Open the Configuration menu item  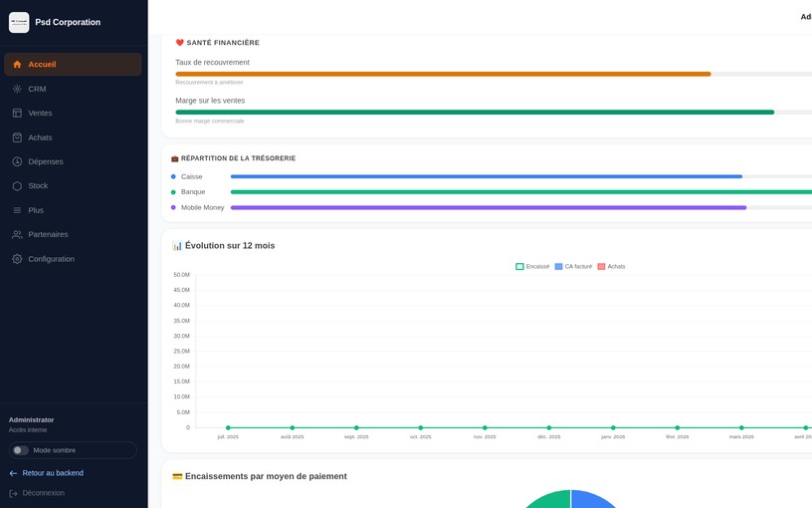click(73, 259)
